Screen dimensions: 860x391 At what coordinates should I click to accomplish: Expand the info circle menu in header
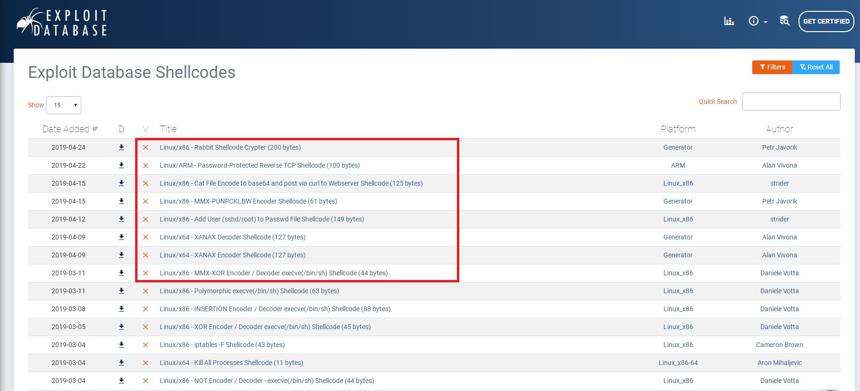point(757,21)
